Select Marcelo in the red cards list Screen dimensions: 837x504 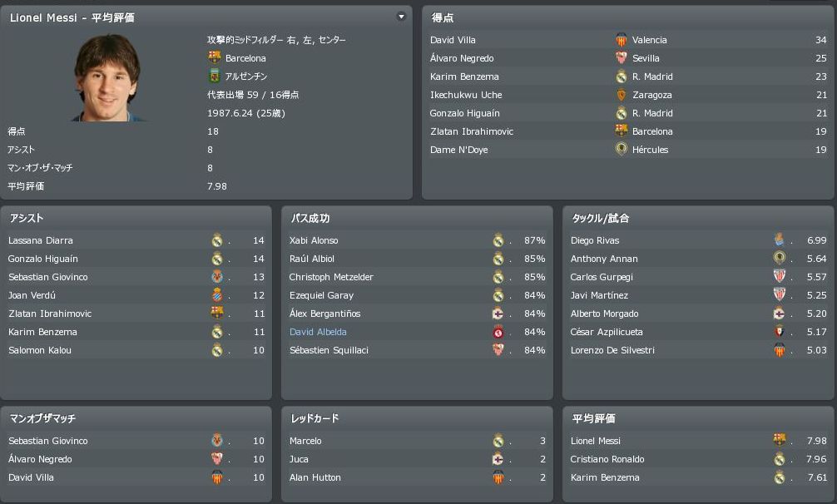[305, 441]
